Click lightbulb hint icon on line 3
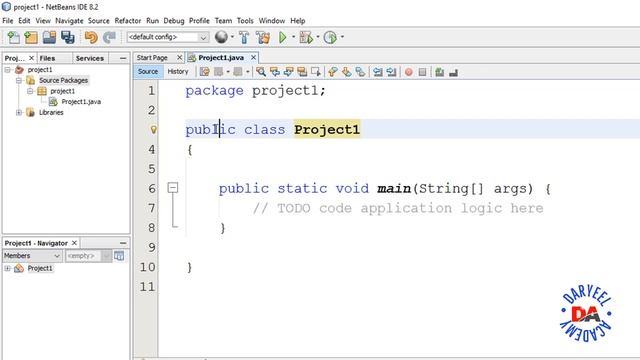Screen dimensions: 640x360 point(153,129)
